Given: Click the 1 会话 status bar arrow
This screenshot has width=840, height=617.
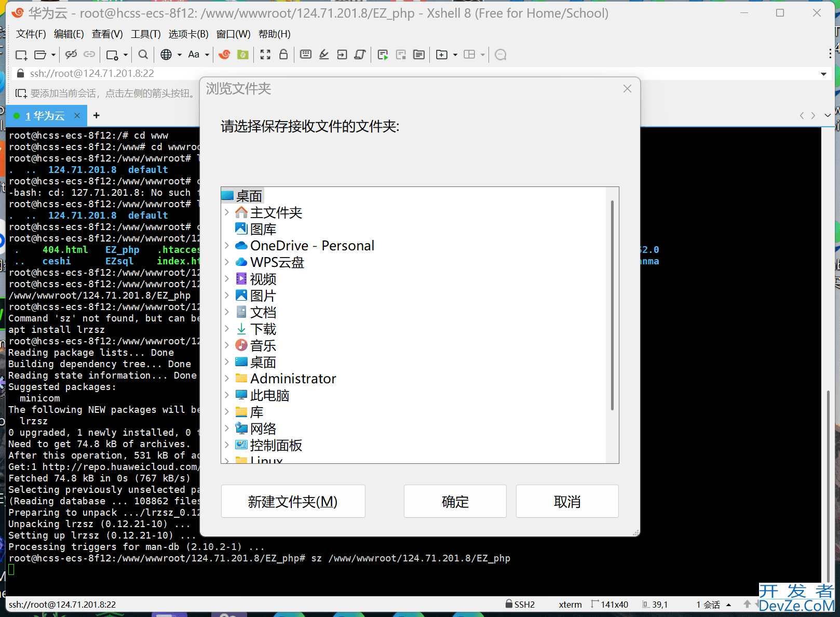Looking at the screenshot, I should [728, 605].
